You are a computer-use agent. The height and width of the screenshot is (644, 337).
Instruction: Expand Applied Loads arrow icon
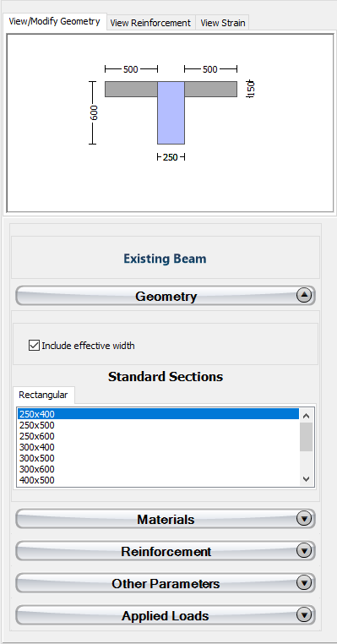click(304, 614)
